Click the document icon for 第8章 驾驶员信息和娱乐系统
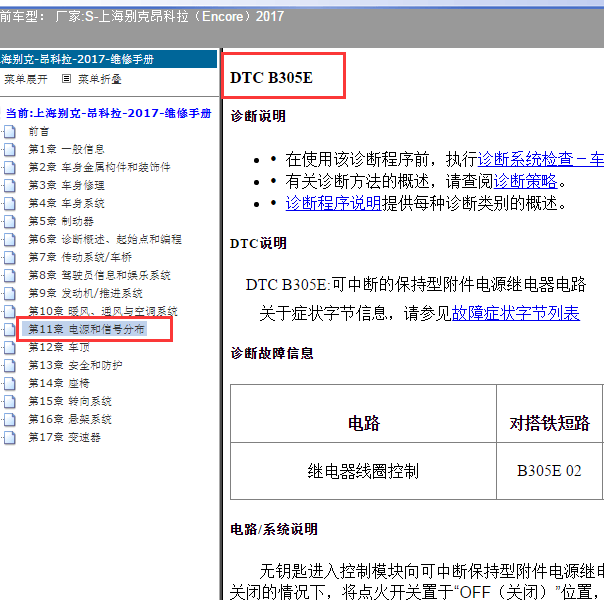This screenshot has height=600, width=604. point(10,275)
